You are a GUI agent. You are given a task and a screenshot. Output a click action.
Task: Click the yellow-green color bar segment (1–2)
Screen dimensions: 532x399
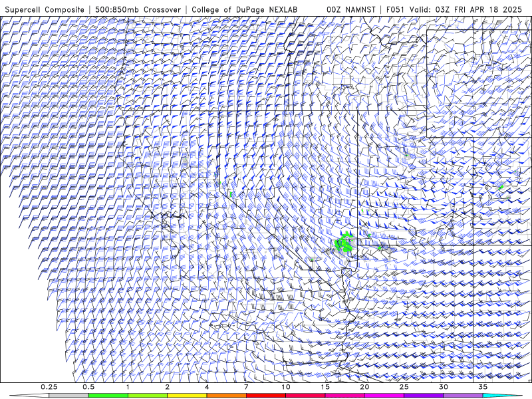click(148, 396)
